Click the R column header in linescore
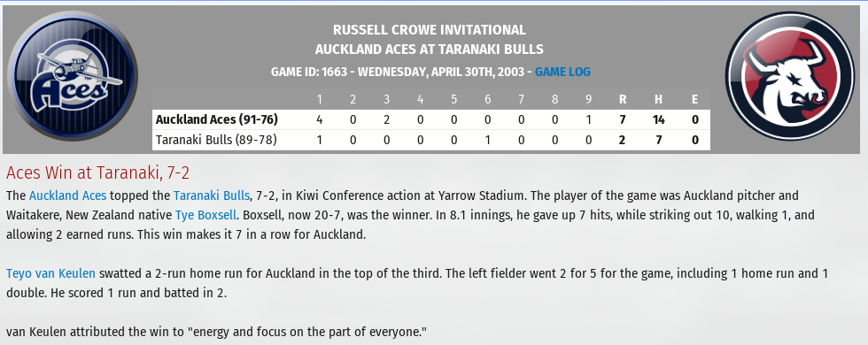 (x=622, y=99)
